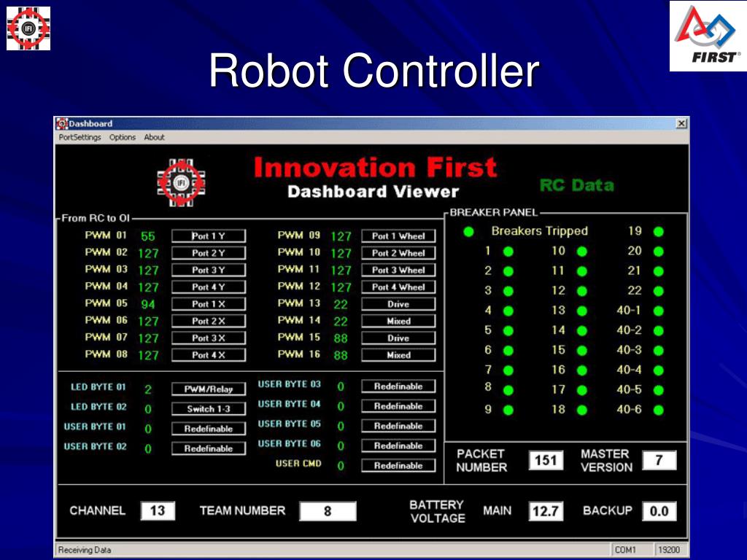This screenshot has width=747, height=560.
Task: Click the Switch 1-3 button
Action: (209, 408)
